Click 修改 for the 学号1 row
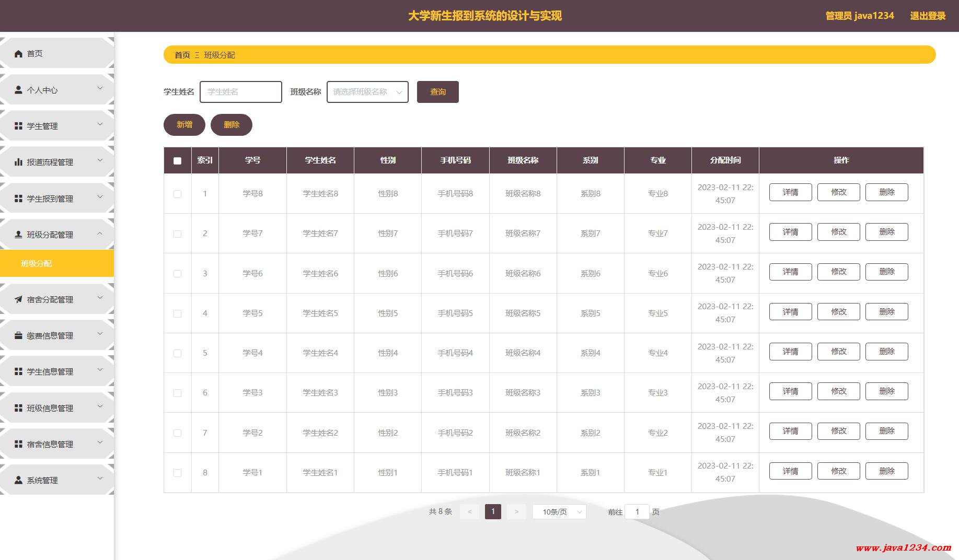The height and width of the screenshot is (560, 959). click(839, 471)
